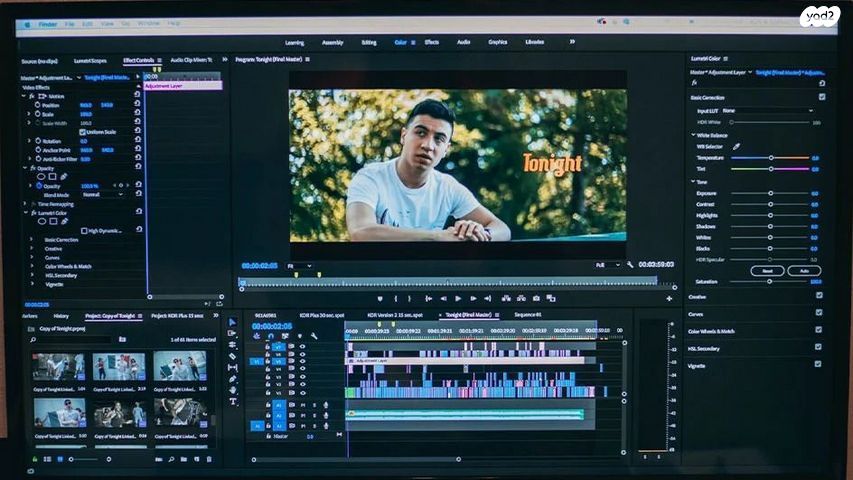The height and width of the screenshot is (480, 853).
Task: Step forward one frame
Action: click(x=473, y=298)
